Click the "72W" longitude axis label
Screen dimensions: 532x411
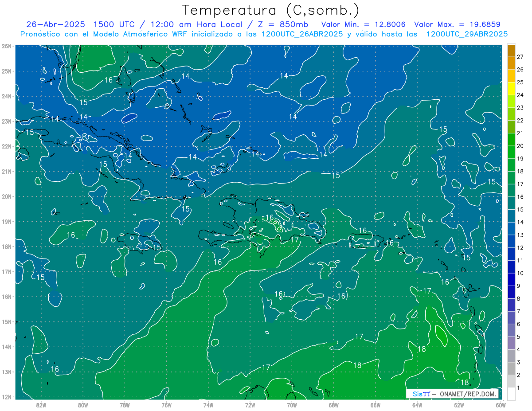coord(250,405)
